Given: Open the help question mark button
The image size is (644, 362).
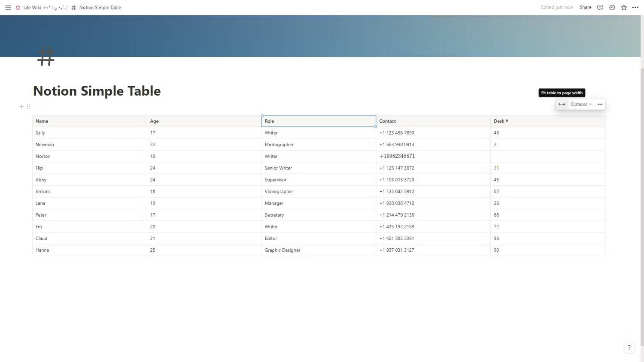Looking at the screenshot, I should (x=629, y=348).
